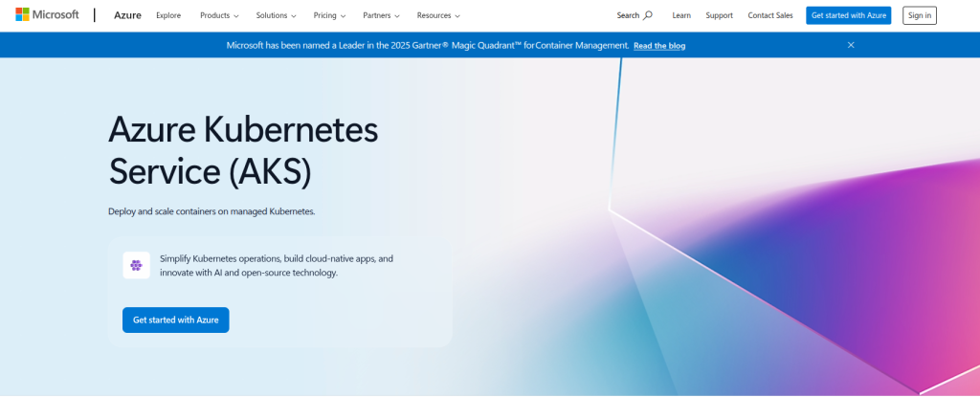This screenshot has width=980, height=397.
Task: Click the Microsoft logo
Action: click(48, 15)
